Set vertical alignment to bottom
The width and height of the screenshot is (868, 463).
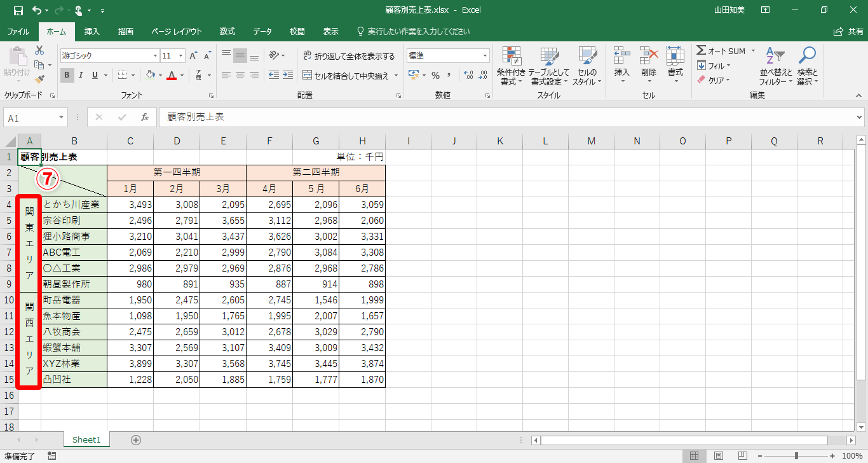[254, 55]
